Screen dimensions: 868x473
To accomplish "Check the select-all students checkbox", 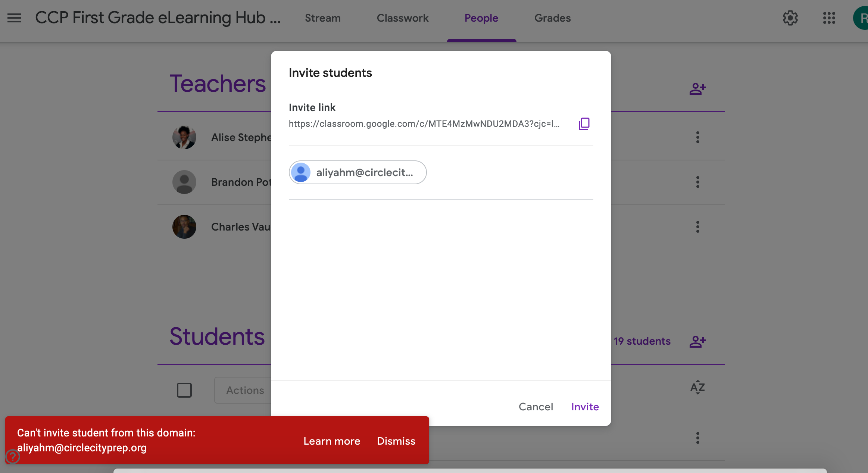I will [184, 390].
